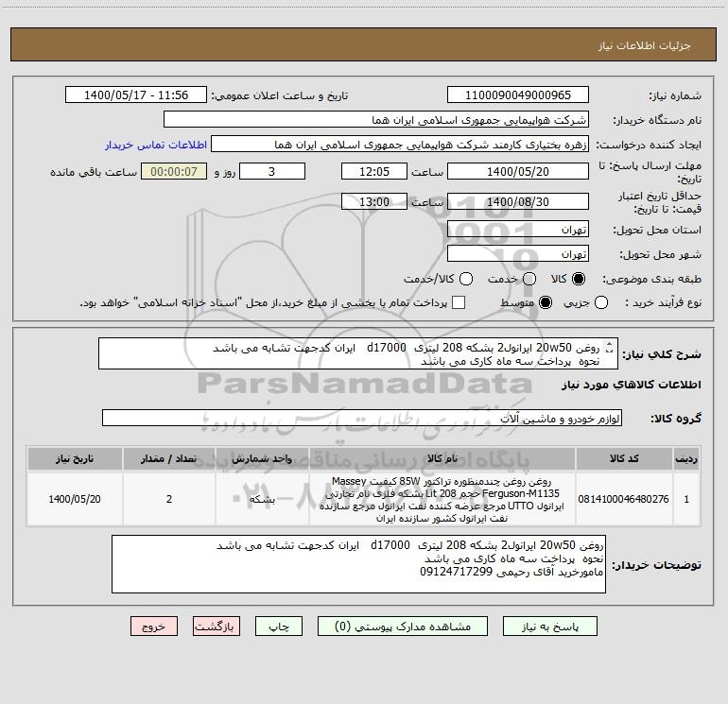Click product code 0814100046480276 cell
Image resolution: width=728 pixels, height=704 pixels.
624,499
